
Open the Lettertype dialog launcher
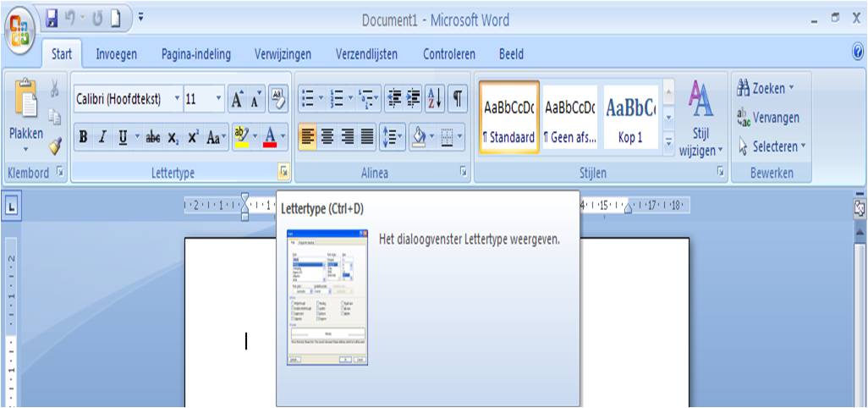pyautogui.click(x=283, y=172)
